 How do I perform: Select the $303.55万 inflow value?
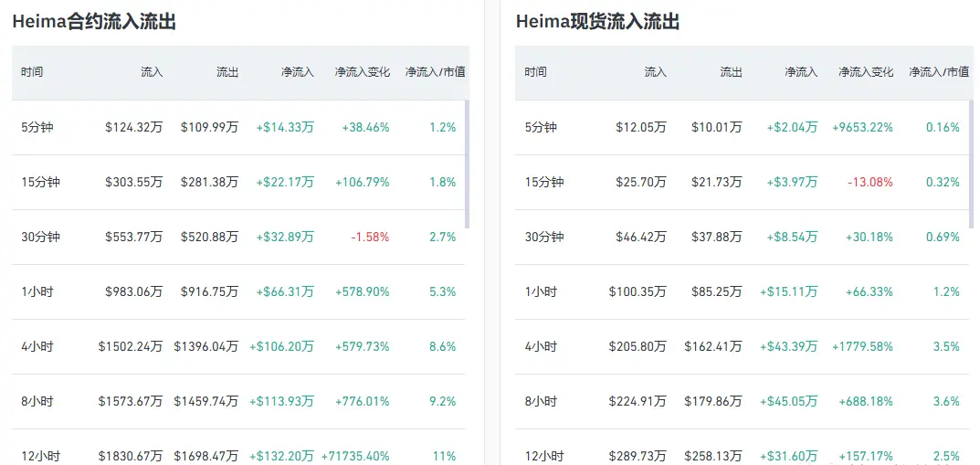point(133,182)
